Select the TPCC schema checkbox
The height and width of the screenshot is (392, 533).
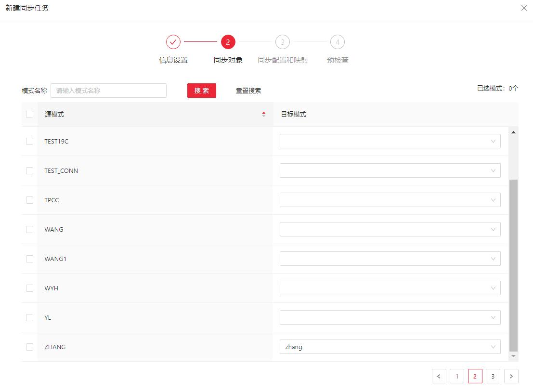pyautogui.click(x=29, y=200)
